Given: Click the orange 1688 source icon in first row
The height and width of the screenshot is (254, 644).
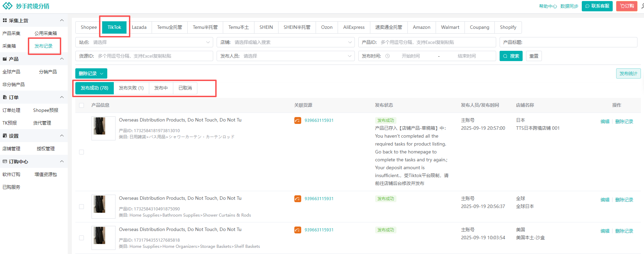Looking at the screenshot, I should [297, 120].
